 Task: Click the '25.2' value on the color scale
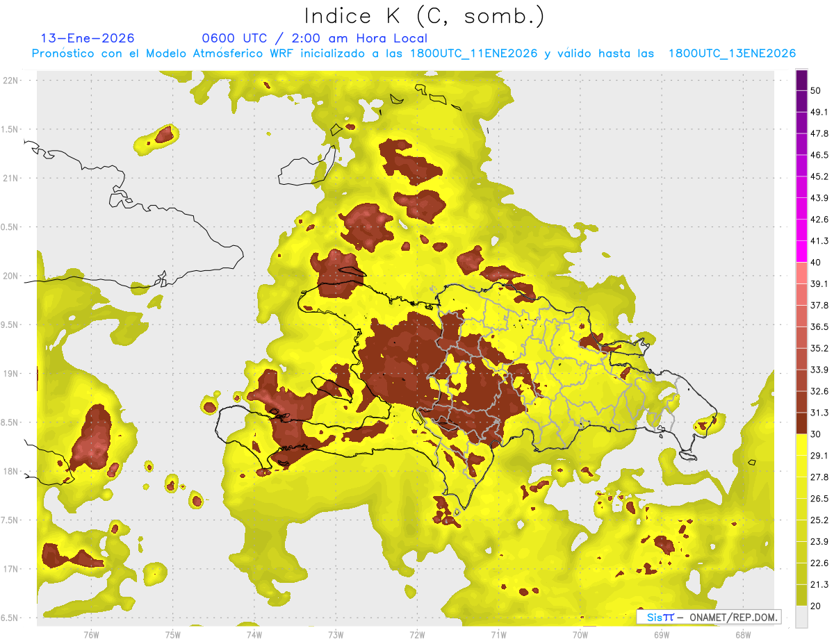tap(819, 520)
